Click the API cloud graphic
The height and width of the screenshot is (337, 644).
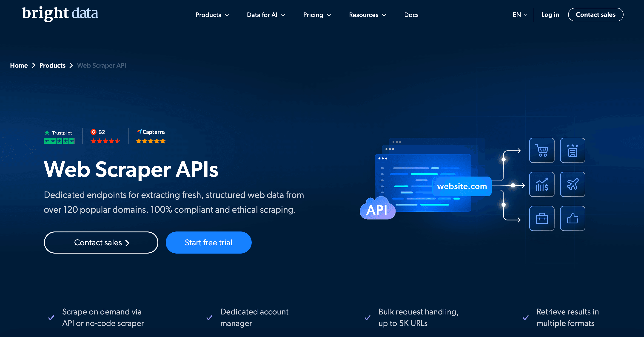[x=377, y=208]
